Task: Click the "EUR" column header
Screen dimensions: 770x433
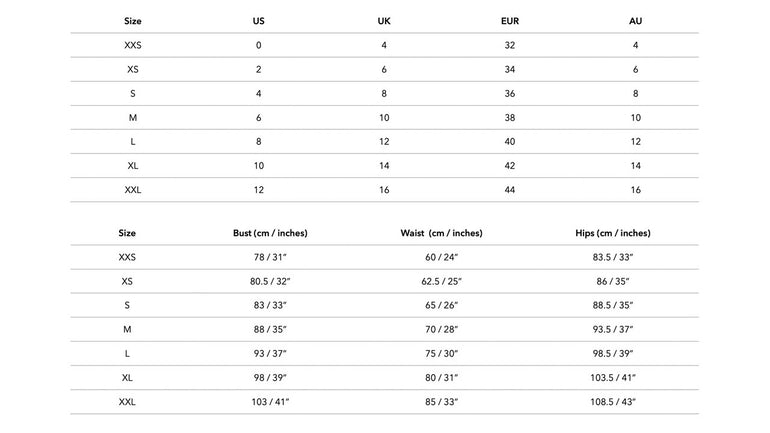Action: 510,21
